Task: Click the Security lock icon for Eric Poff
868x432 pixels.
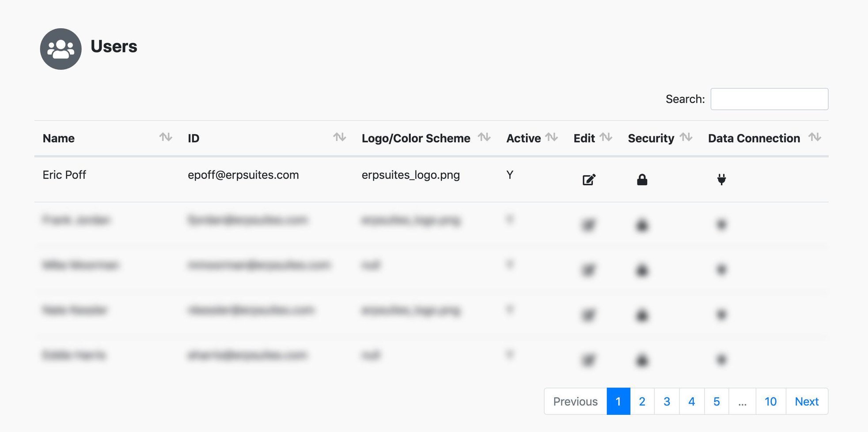Action: pos(642,179)
